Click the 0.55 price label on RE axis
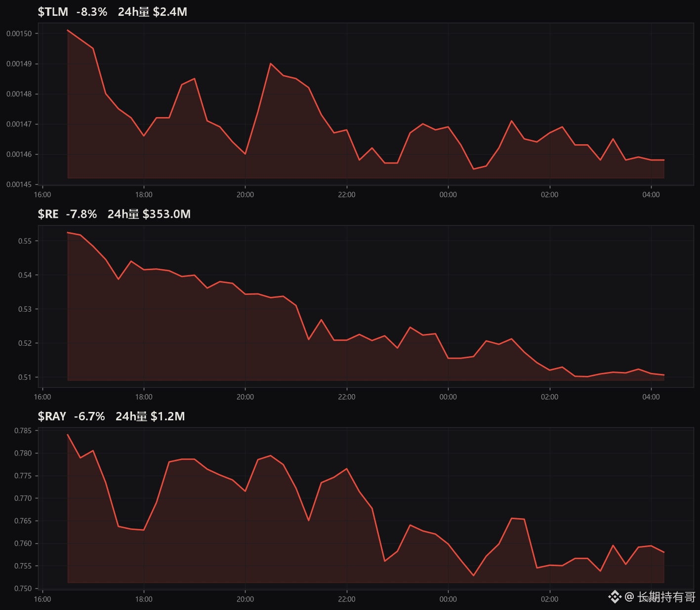This screenshot has width=700, height=610. pos(25,241)
